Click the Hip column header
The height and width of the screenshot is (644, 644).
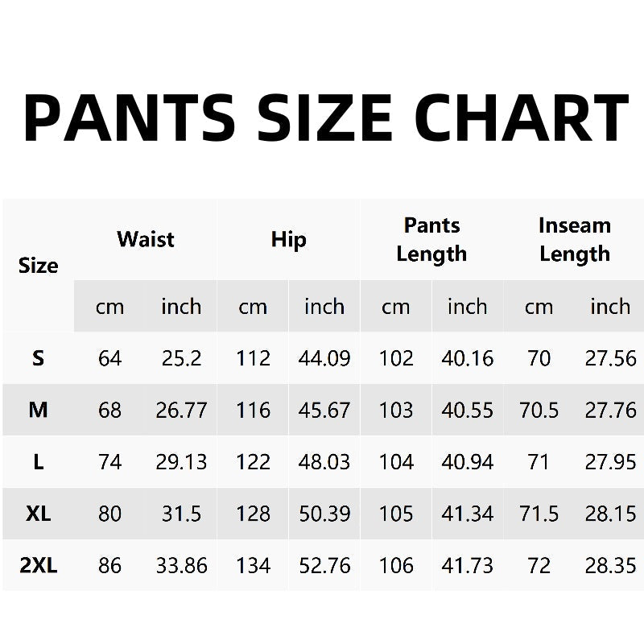pos(288,239)
